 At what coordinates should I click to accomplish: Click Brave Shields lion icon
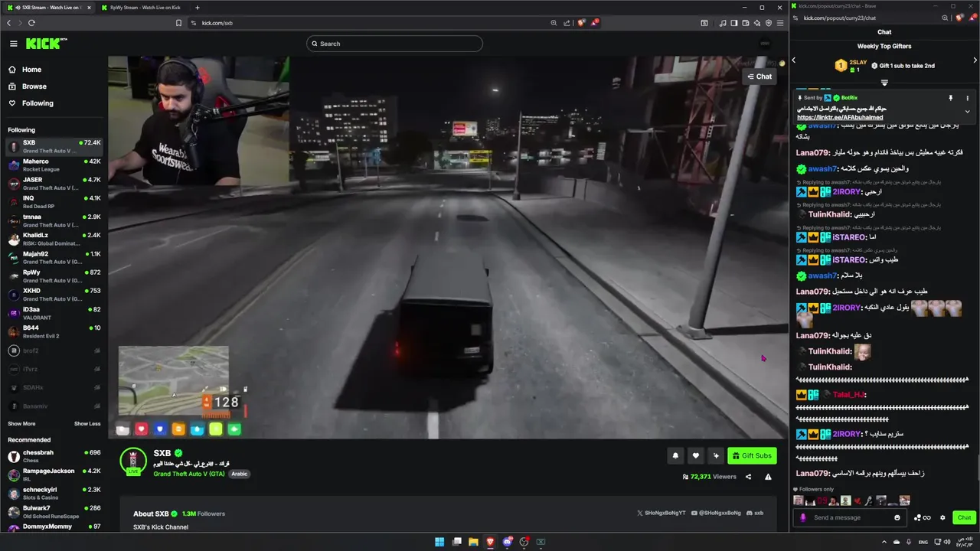point(581,23)
